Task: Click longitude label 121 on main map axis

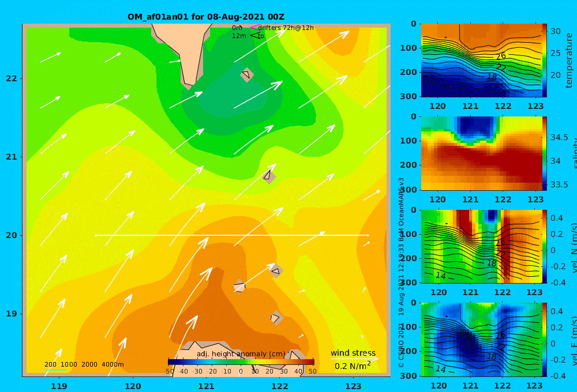Action: [206, 386]
